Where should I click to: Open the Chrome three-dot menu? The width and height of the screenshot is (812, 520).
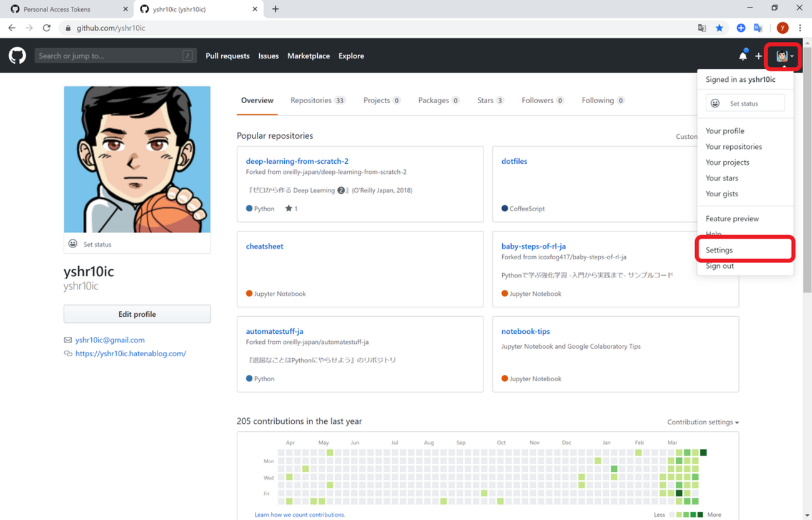tap(800, 28)
